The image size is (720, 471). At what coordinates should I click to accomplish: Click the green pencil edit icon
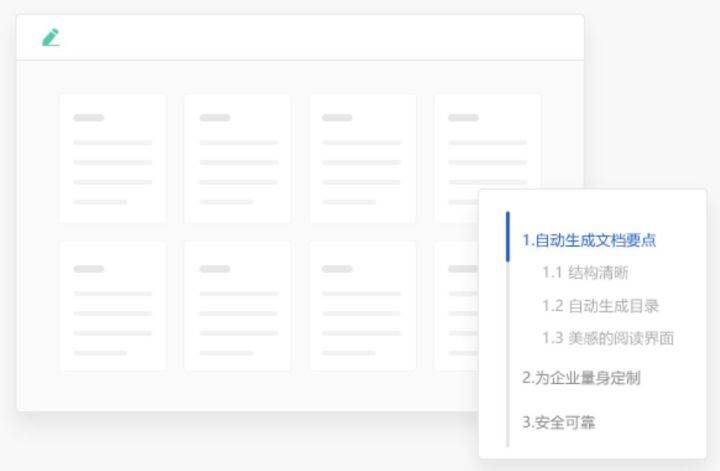tap(51, 37)
